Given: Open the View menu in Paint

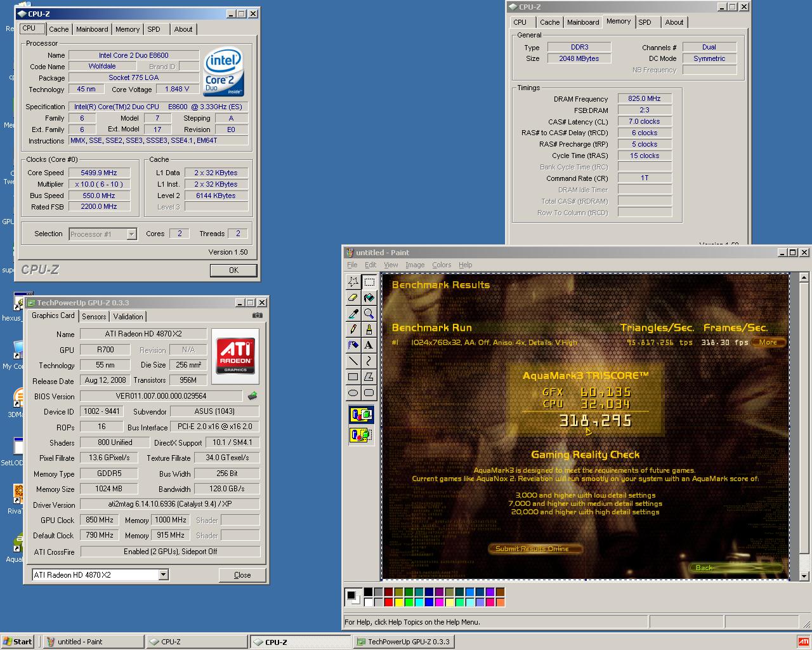Looking at the screenshot, I should click(391, 265).
